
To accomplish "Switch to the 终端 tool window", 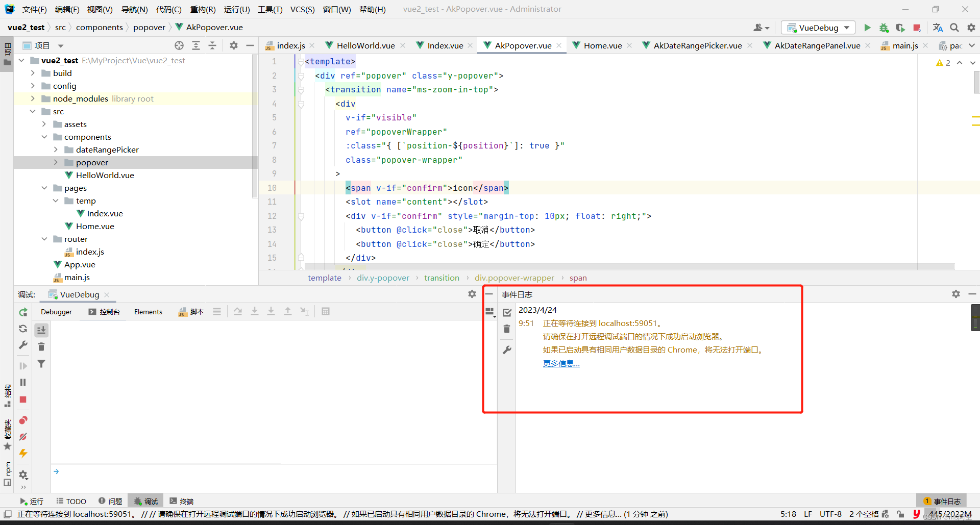I will coord(181,501).
